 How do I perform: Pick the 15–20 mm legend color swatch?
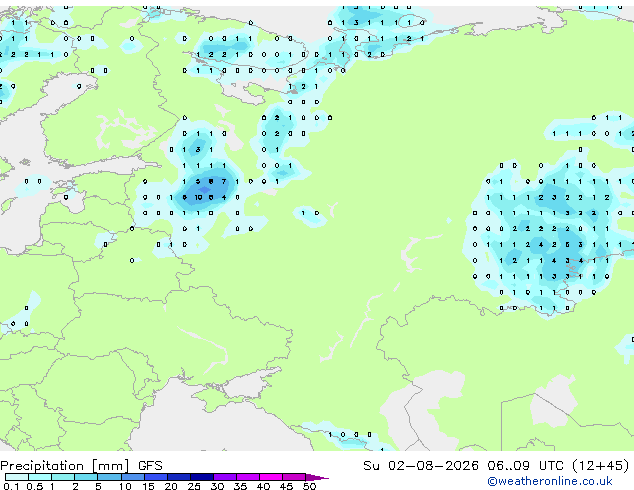coord(156,477)
